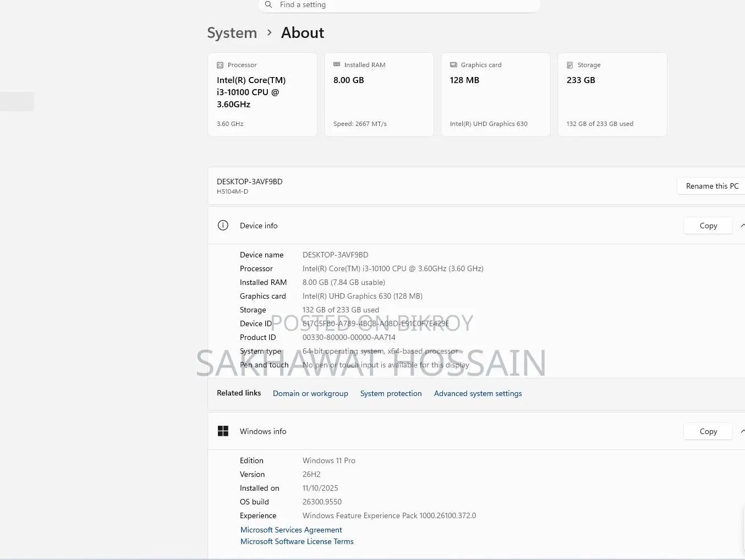Select the Storage 233 GB card
The width and height of the screenshot is (745, 560).
[612, 95]
